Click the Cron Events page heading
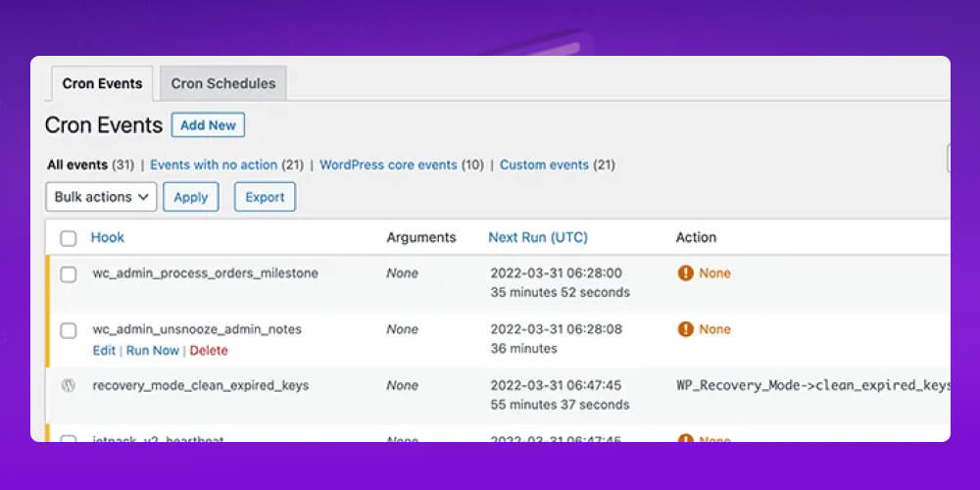 point(104,125)
